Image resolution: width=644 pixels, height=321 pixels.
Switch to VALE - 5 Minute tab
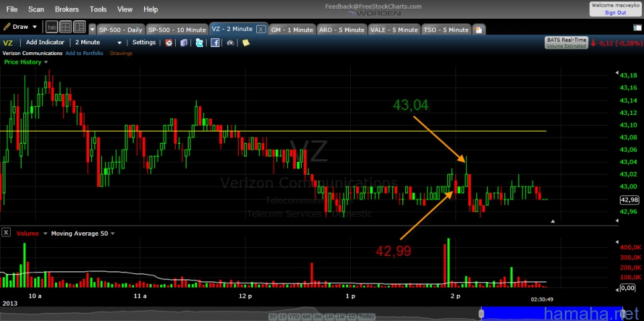394,30
